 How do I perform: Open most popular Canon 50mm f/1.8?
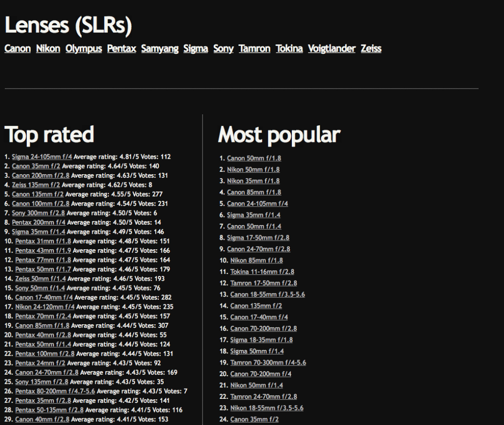[x=254, y=158]
